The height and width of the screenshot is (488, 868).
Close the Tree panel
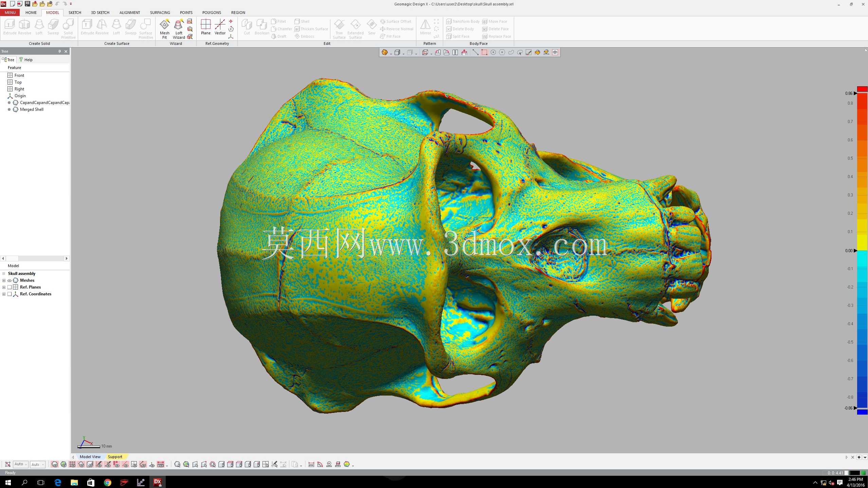(66, 51)
